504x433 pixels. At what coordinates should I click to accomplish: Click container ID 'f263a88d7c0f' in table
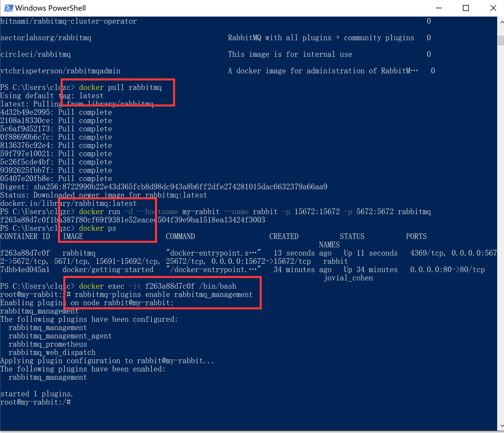(25, 253)
